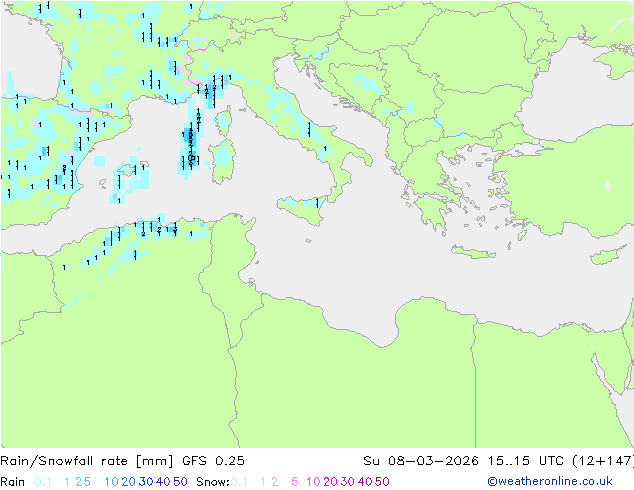This screenshot has width=634, height=490.
Task: Select the 20 value in Rain legend
Action: [129, 482]
